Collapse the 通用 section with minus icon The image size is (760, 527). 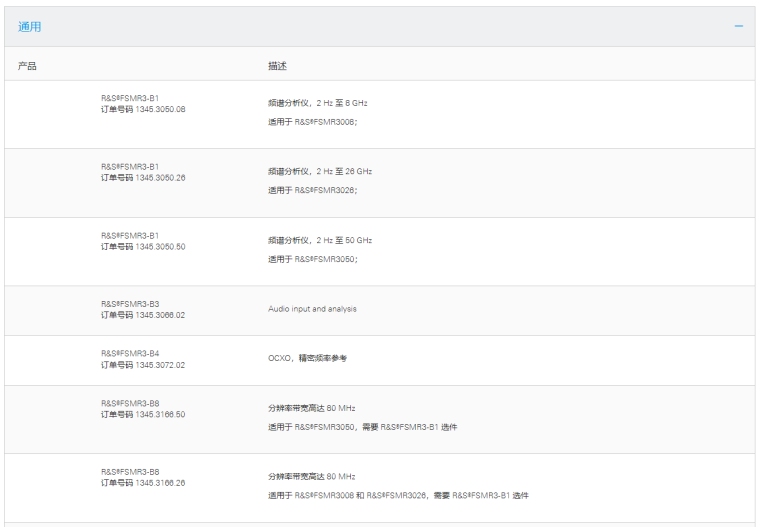[738, 26]
